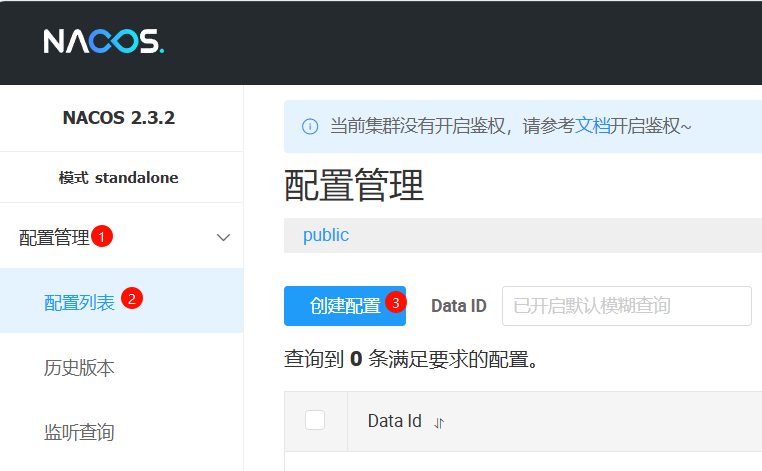
Task: Click the NACOS 2.3.2 version text
Action: [119, 118]
